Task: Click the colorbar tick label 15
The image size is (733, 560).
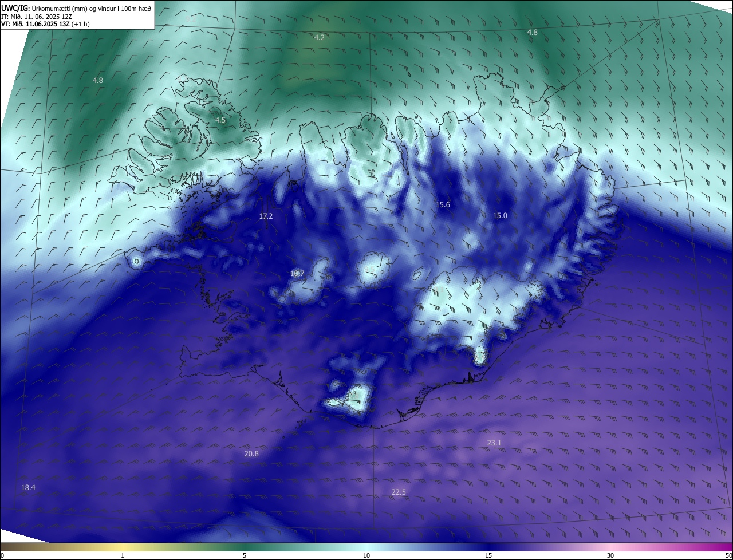Action: point(488,555)
